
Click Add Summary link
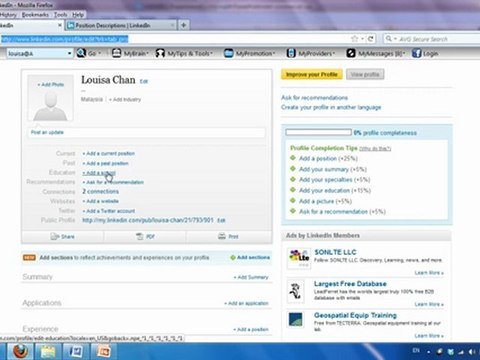click(251, 277)
